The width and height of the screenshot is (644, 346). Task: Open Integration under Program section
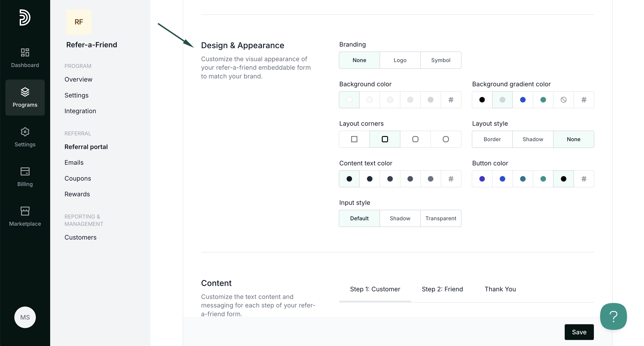80,111
